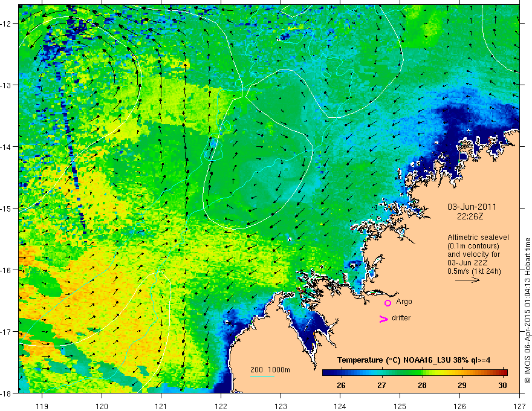The width and height of the screenshot is (532, 411).
Task: Click the 26 colorbar tick label
Action: [x=341, y=385]
